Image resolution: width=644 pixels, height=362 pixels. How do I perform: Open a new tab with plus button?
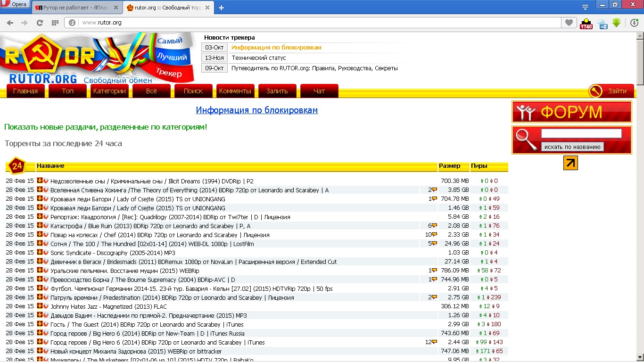(x=221, y=8)
